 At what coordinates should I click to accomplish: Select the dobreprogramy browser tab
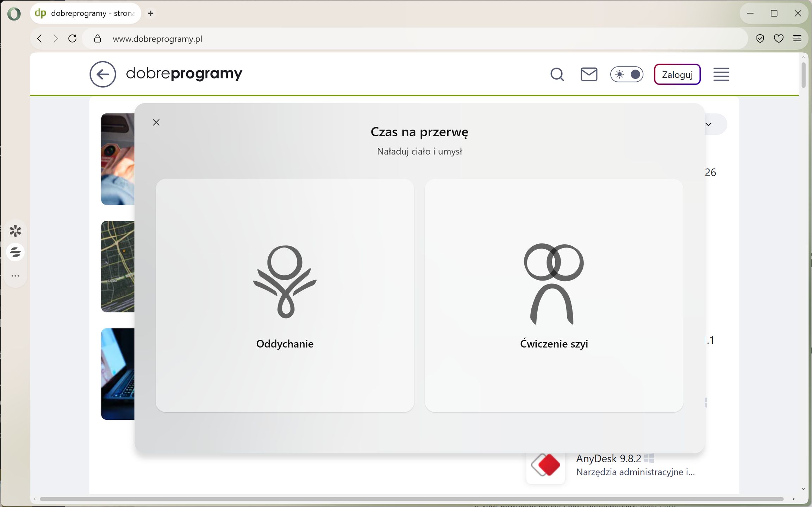(x=86, y=13)
